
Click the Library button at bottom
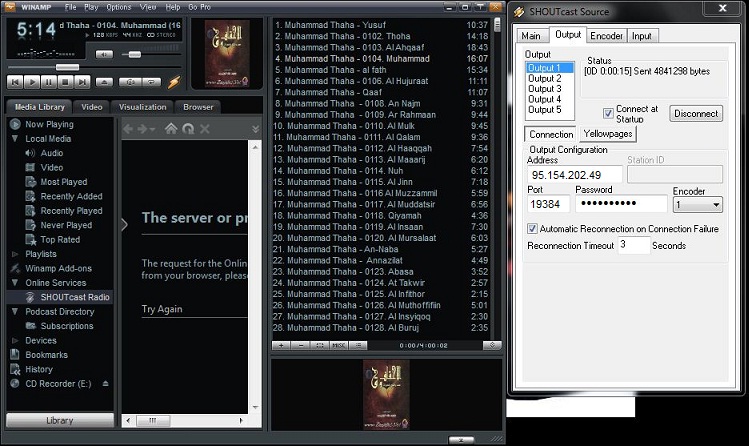click(x=60, y=421)
